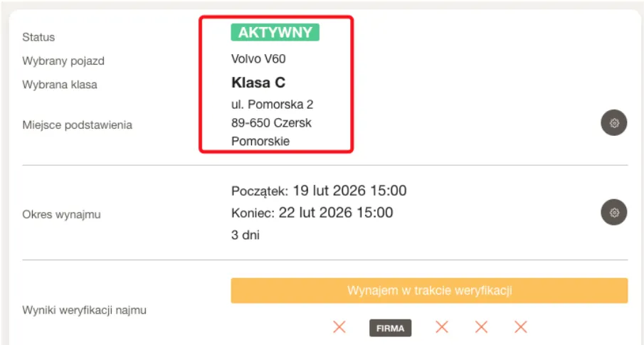Click the bold Klasa C value
644x345 pixels.
[258, 83]
